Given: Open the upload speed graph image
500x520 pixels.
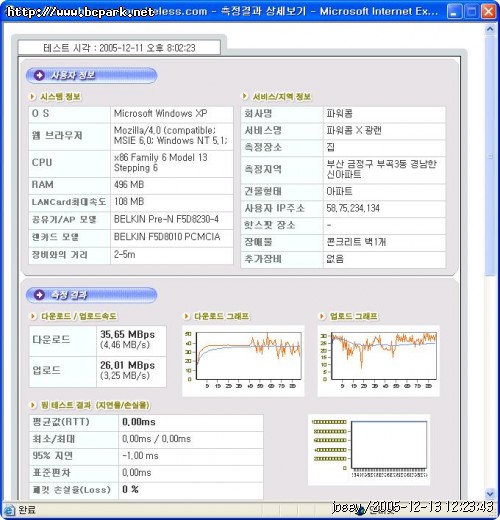Looking at the screenshot, I should point(379,361).
